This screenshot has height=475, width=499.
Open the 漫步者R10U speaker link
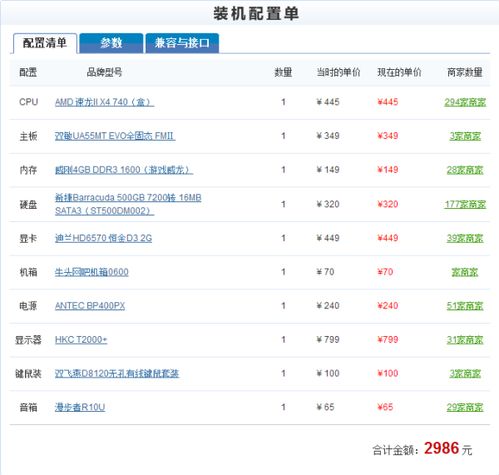coord(80,407)
